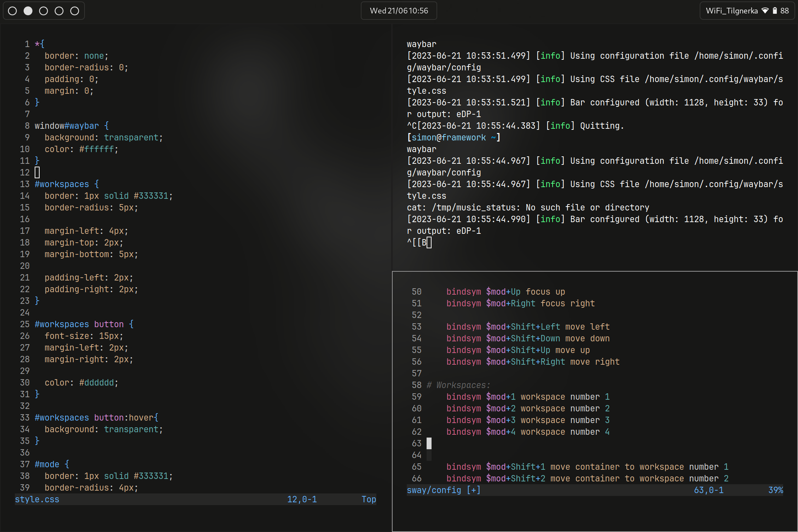Click the '63,0-1' cursor position
Image resolution: width=798 pixels, height=532 pixels.
(x=709, y=490)
